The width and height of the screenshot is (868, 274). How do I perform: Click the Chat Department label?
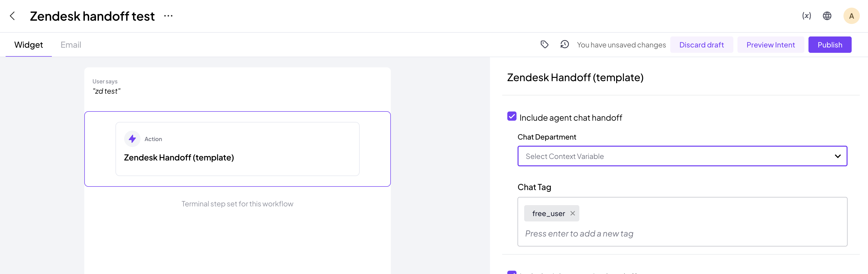tap(547, 137)
